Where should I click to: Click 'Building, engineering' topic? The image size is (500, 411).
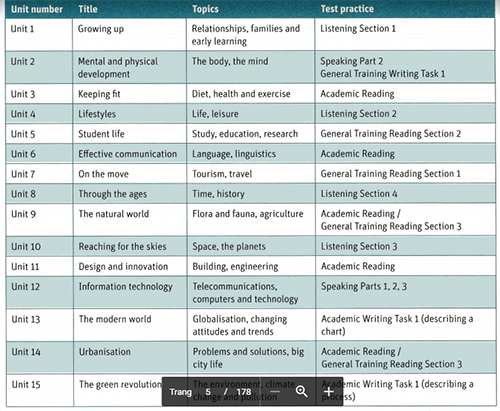coord(235,267)
